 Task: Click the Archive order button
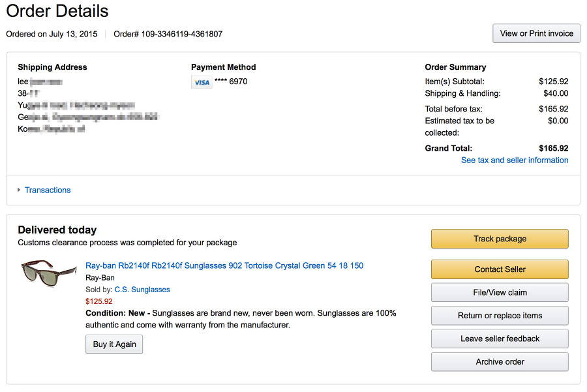(500, 362)
